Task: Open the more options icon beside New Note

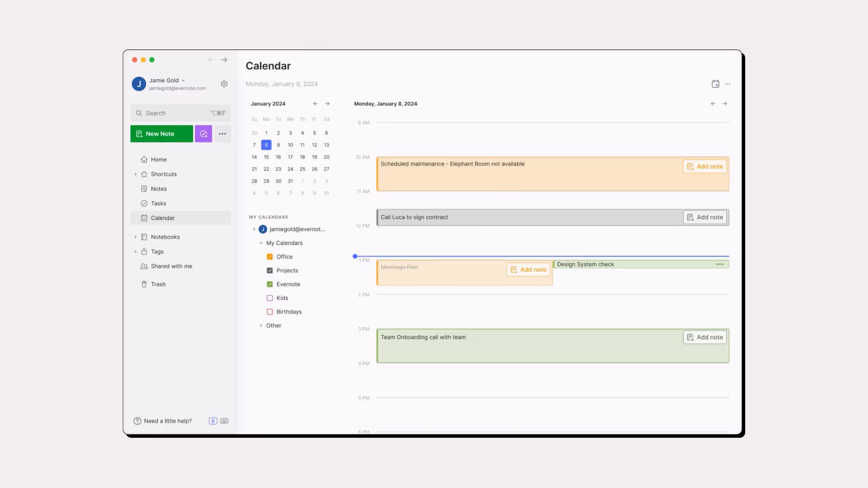Action: (222, 134)
